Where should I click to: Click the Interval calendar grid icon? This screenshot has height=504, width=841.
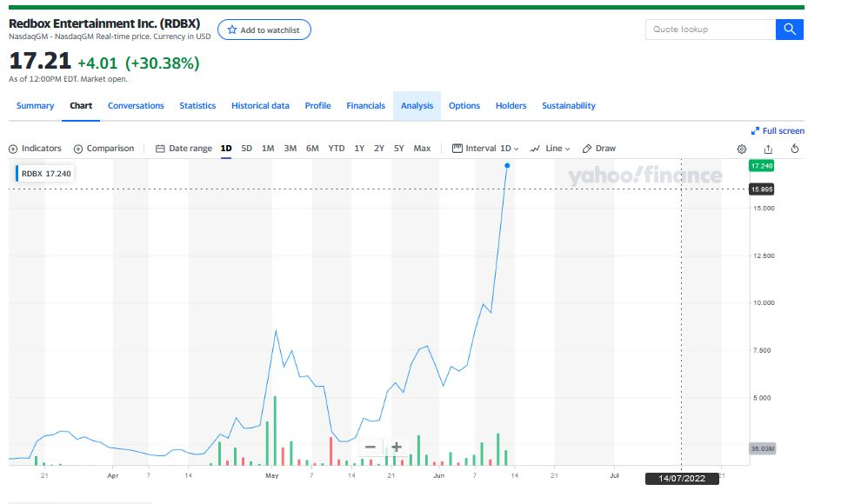coord(457,149)
